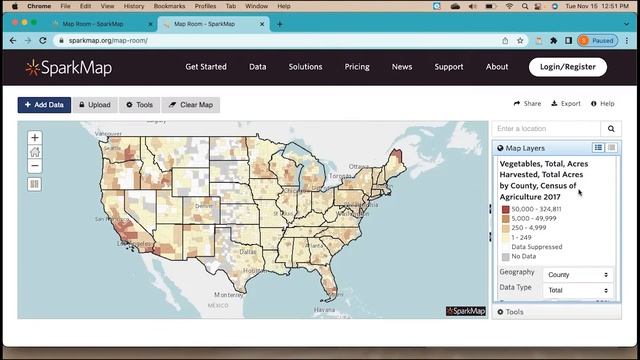Screen dimensions: 640x360
Task: Open a new Chrome tab
Action: click(x=280, y=24)
